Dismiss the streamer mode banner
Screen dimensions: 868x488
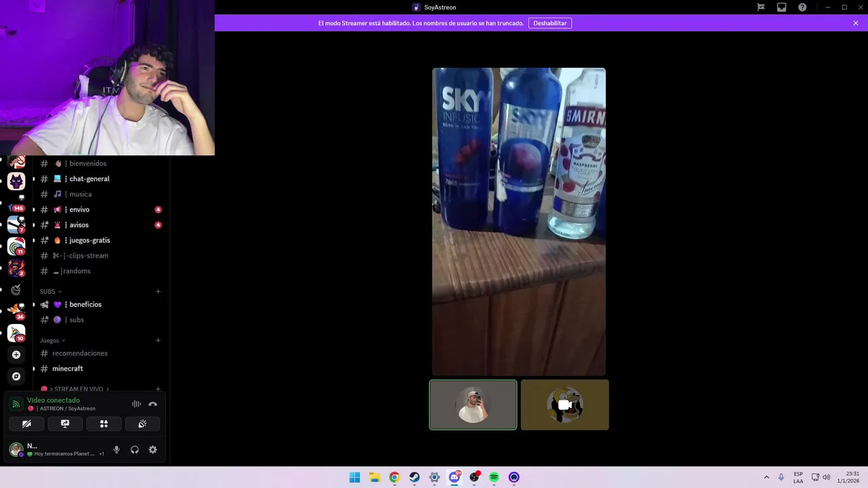[856, 23]
